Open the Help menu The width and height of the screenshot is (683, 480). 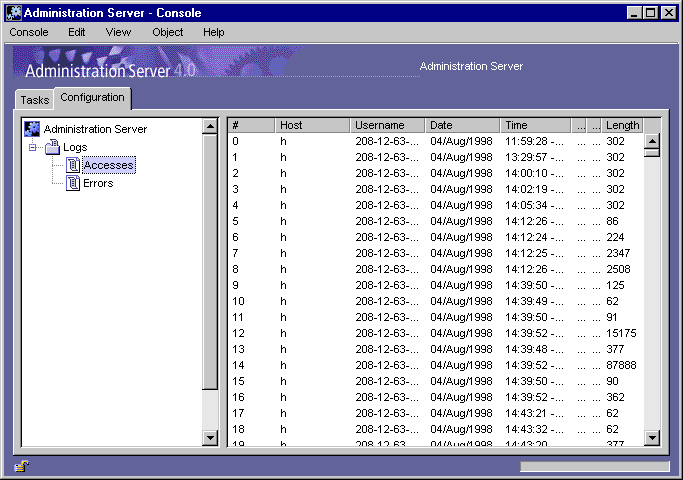pyautogui.click(x=213, y=32)
